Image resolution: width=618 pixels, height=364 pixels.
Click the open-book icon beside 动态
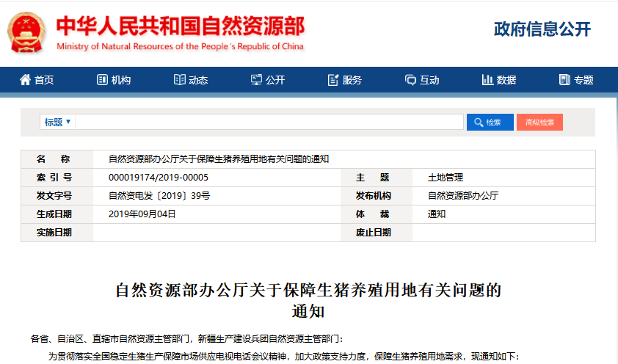pyautogui.click(x=179, y=80)
